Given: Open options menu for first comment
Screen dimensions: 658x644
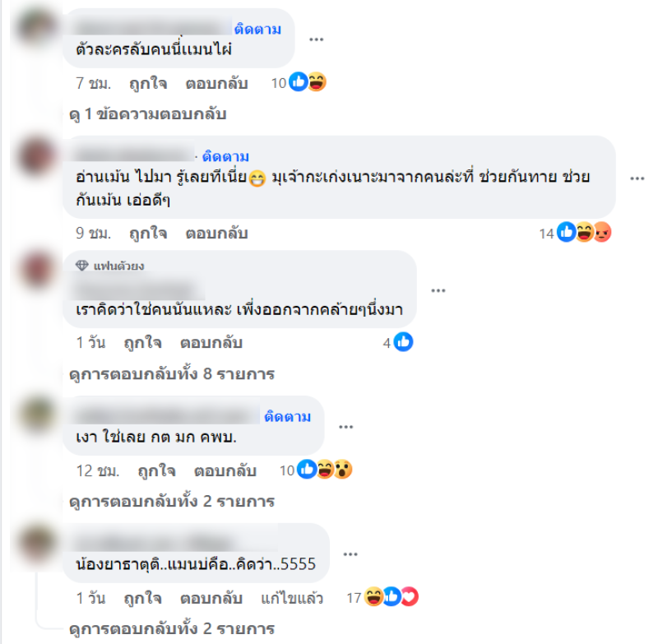Looking at the screenshot, I should pyautogui.click(x=316, y=39).
